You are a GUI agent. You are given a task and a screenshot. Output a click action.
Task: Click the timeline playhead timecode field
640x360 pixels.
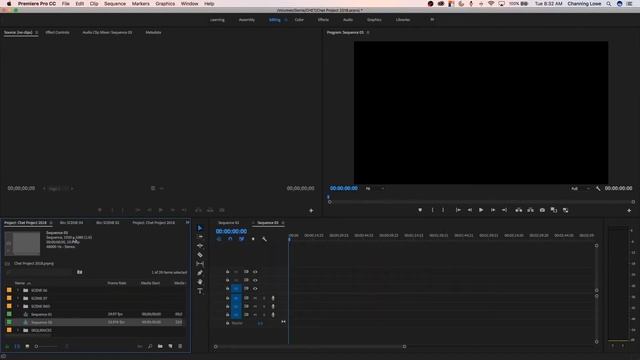click(x=231, y=231)
